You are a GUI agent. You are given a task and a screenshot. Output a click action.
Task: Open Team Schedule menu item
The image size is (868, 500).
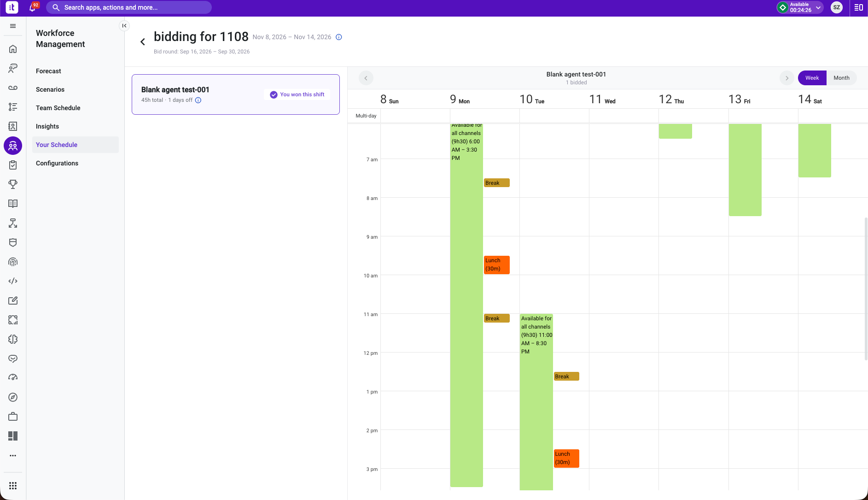[x=58, y=108]
